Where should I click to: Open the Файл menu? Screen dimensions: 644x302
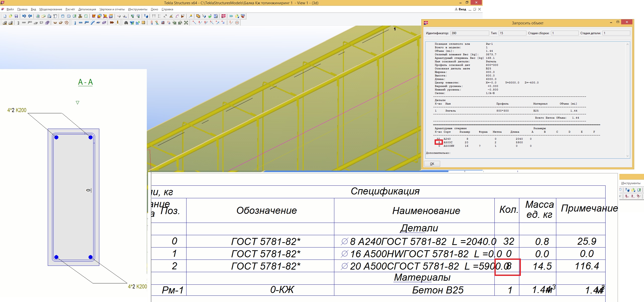coord(10,9)
